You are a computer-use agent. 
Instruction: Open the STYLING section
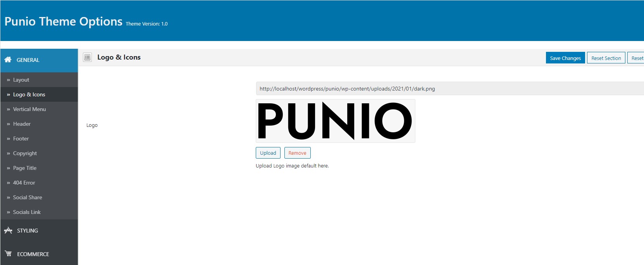click(x=39, y=231)
